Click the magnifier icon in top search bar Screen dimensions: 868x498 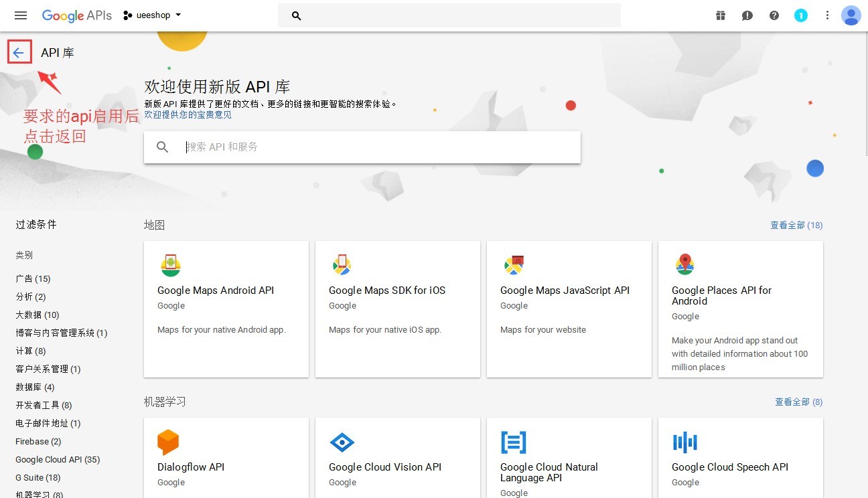click(297, 15)
